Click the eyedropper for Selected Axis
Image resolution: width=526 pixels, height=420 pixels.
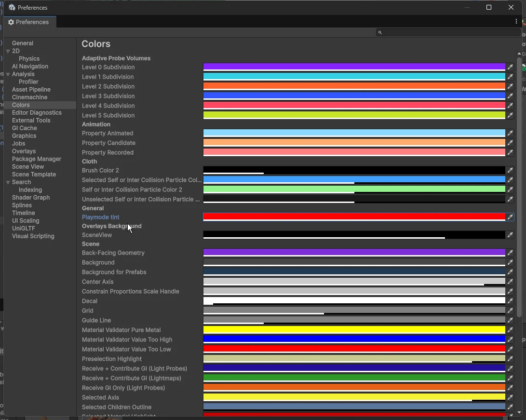510,397
